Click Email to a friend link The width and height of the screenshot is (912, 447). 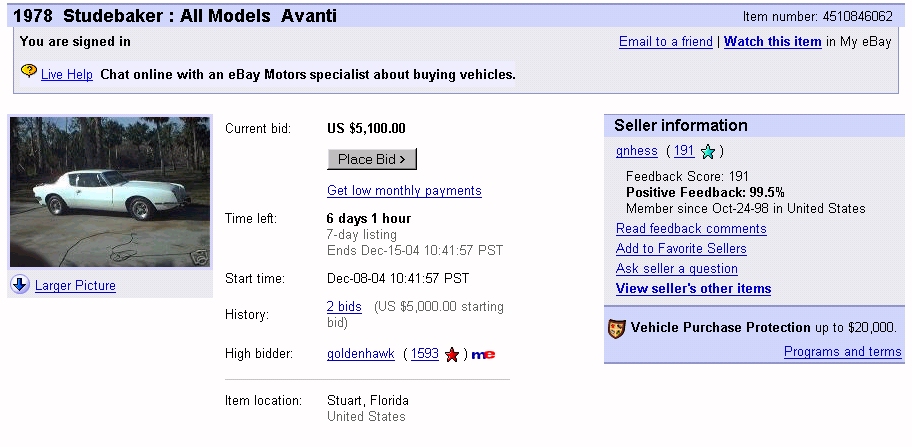pos(665,42)
